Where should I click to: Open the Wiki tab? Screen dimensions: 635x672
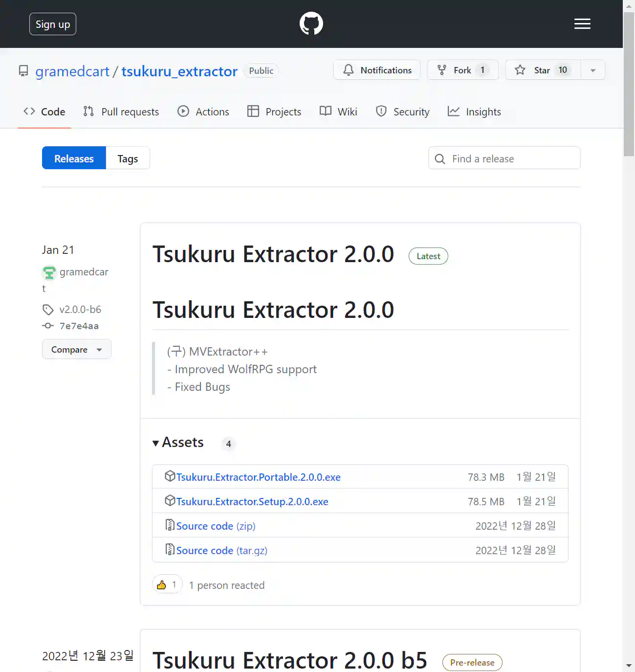338,112
